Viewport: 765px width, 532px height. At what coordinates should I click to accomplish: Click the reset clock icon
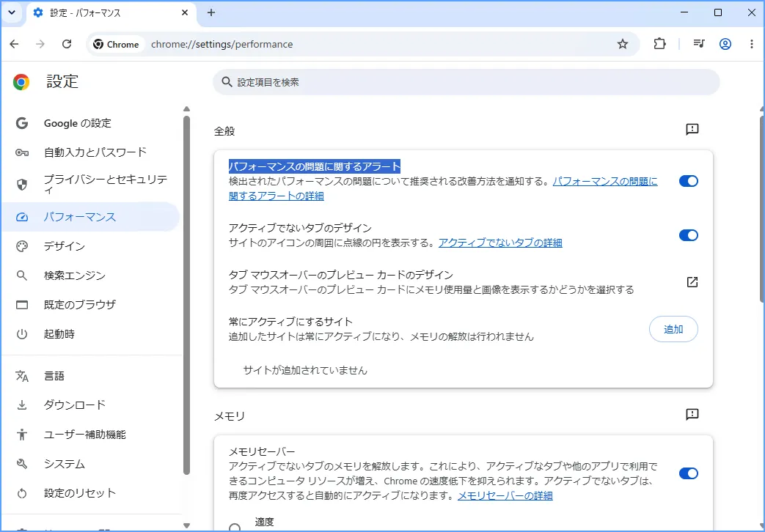point(22,493)
